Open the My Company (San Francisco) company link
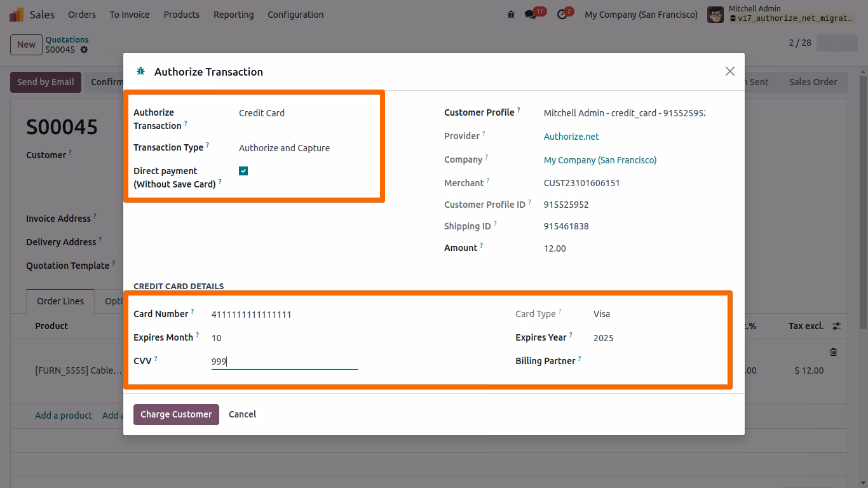Image resolution: width=868 pixels, height=488 pixels. (600, 160)
